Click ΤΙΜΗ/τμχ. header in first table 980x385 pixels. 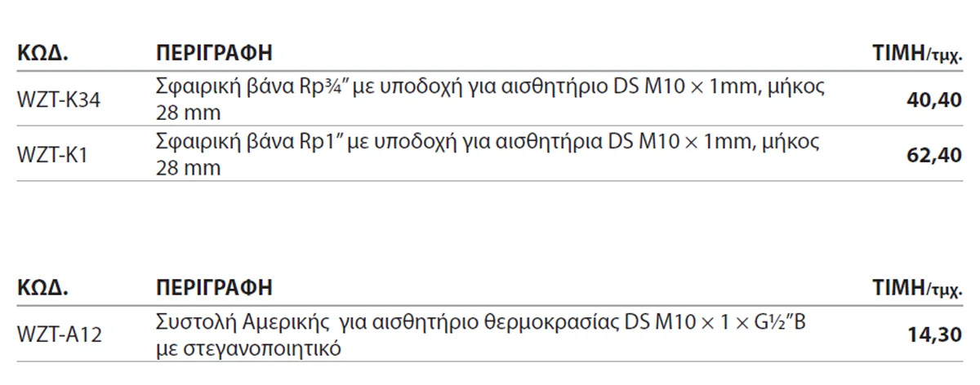[918, 55]
